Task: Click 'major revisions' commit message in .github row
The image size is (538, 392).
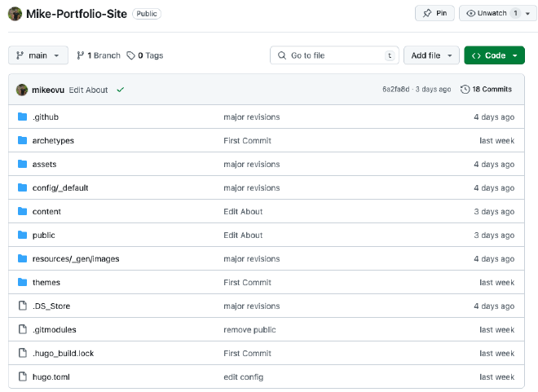Action: tap(252, 117)
